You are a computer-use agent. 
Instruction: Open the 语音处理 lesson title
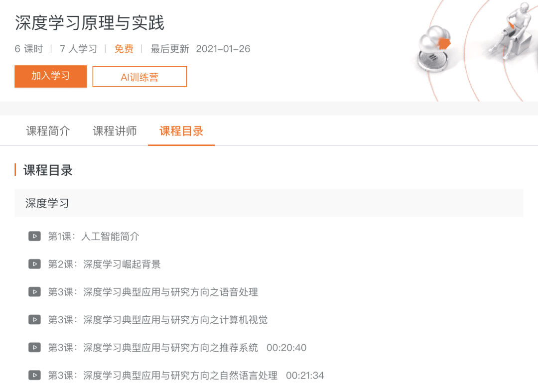tap(153, 292)
